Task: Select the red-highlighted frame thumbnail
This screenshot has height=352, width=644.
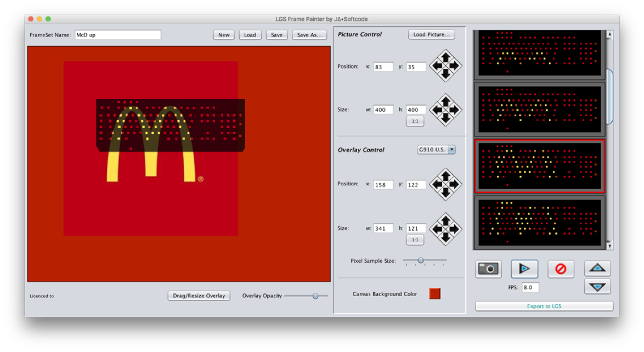Action: pyautogui.click(x=540, y=166)
